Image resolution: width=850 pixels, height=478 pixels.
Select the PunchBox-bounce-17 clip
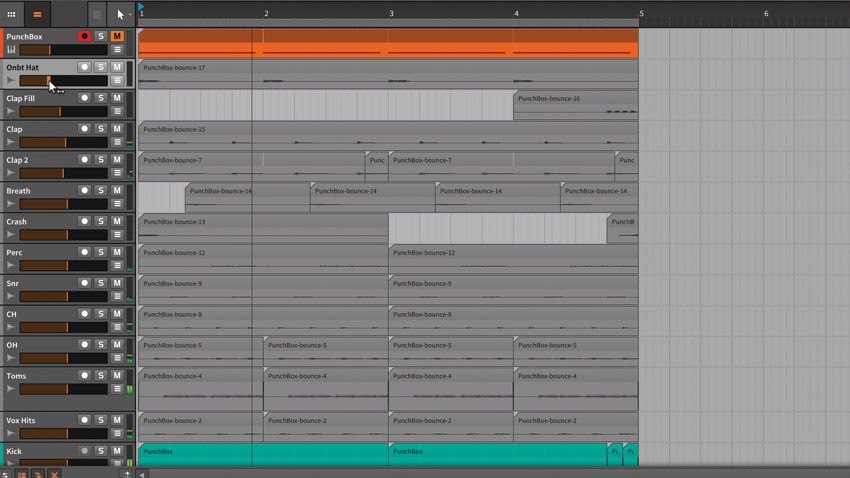pyautogui.click(x=388, y=74)
